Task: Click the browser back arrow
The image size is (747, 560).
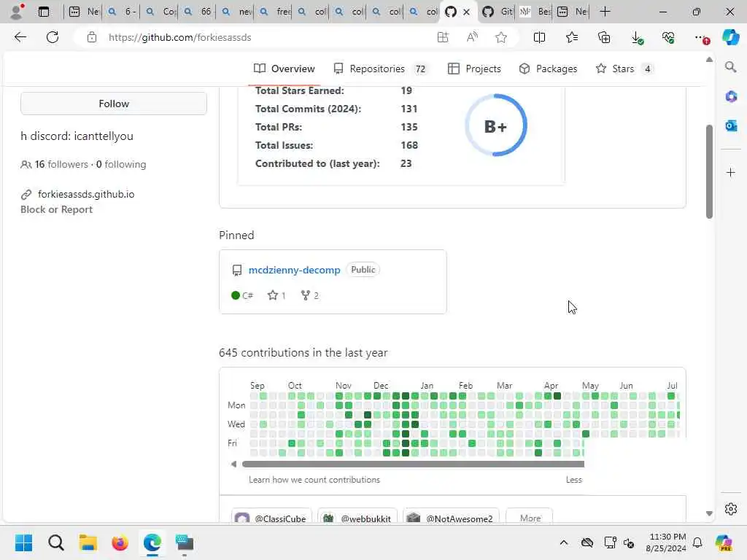Action: pyautogui.click(x=20, y=37)
